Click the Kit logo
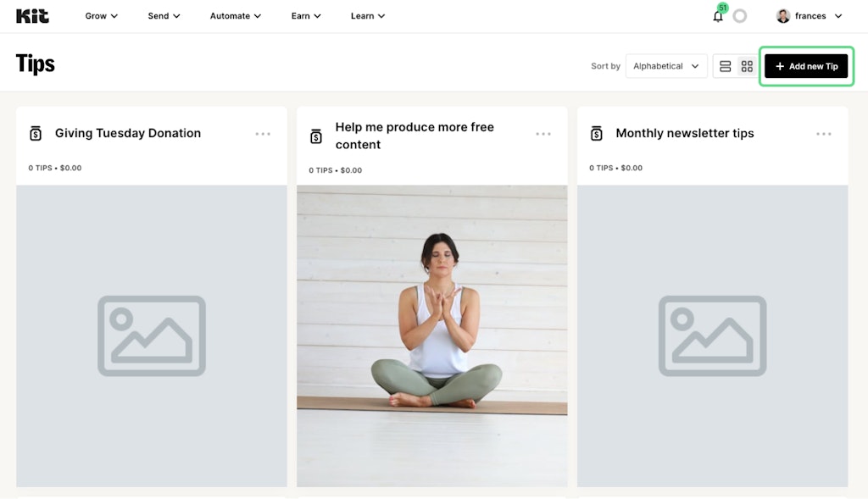 [32, 16]
